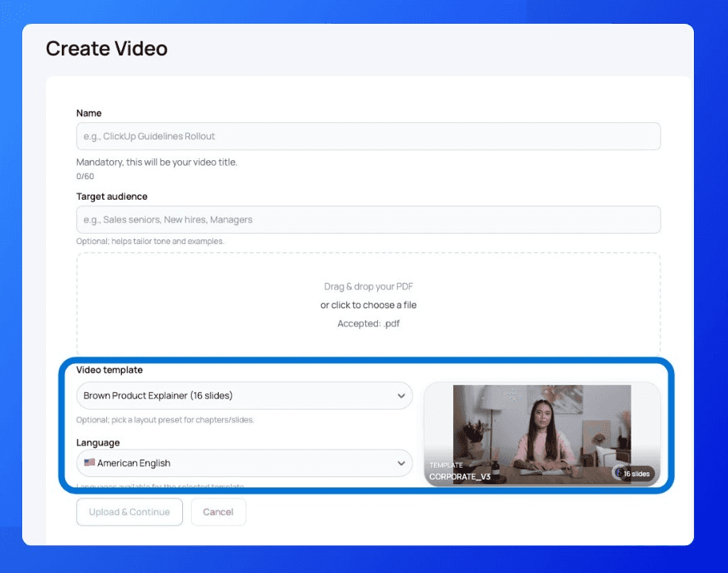
Task: Click "Optional; helps tailor tone and examples." hint
Action: point(150,242)
